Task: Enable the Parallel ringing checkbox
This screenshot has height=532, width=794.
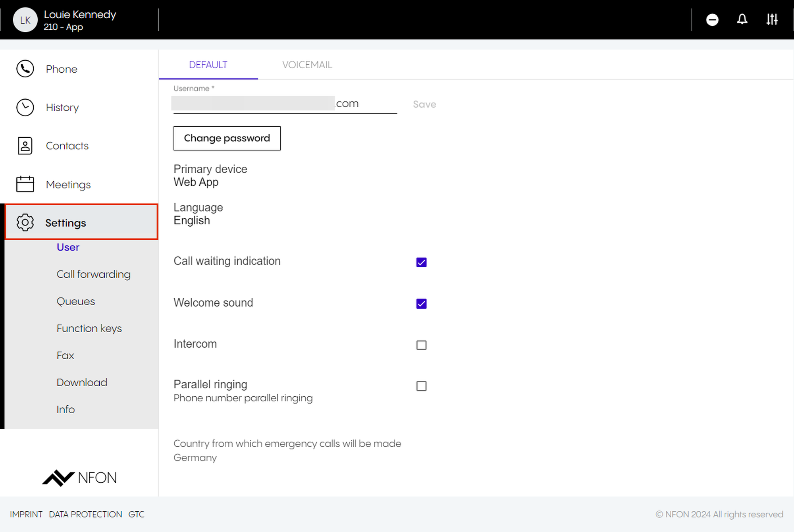Action: [421, 386]
